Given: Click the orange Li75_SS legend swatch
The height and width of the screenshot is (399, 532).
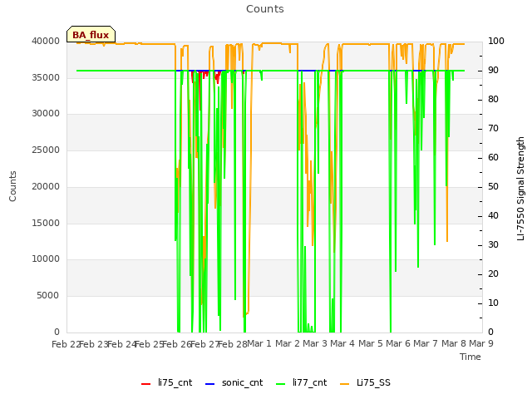Looking at the screenshot, I should pyautogui.click(x=344, y=384).
